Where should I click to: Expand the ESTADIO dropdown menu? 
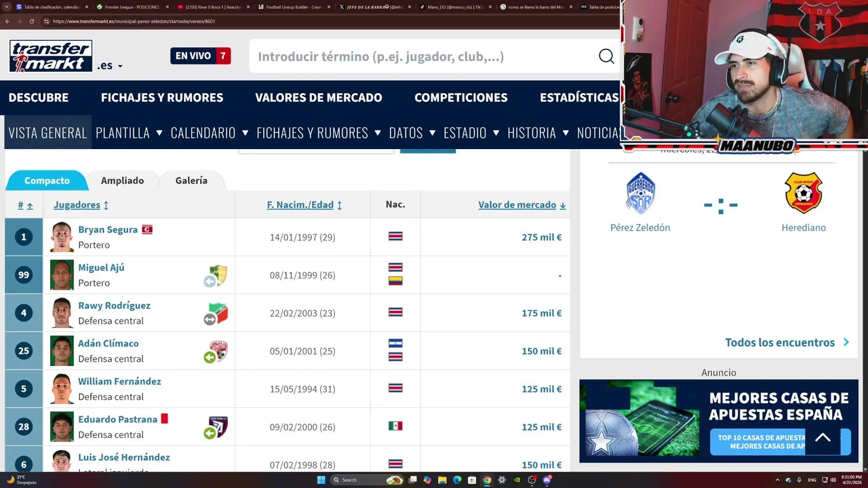496,132
